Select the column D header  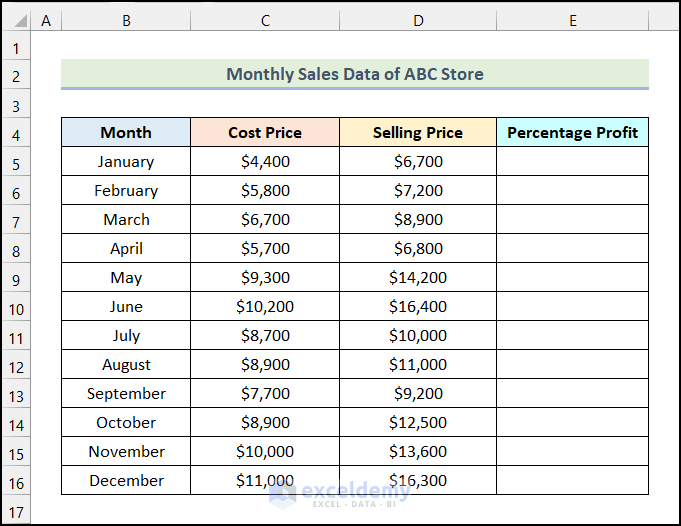418,20
